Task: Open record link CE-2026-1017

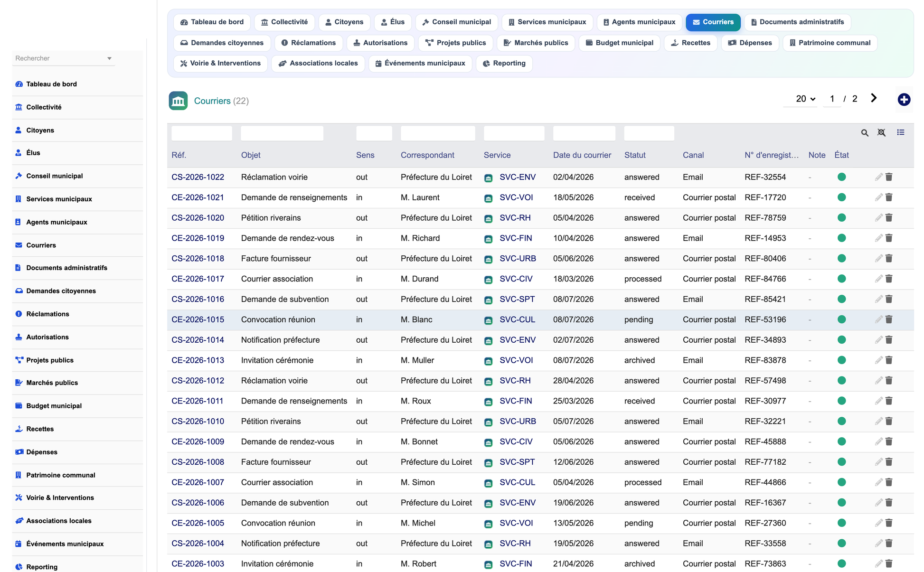Action: point(198,279)
